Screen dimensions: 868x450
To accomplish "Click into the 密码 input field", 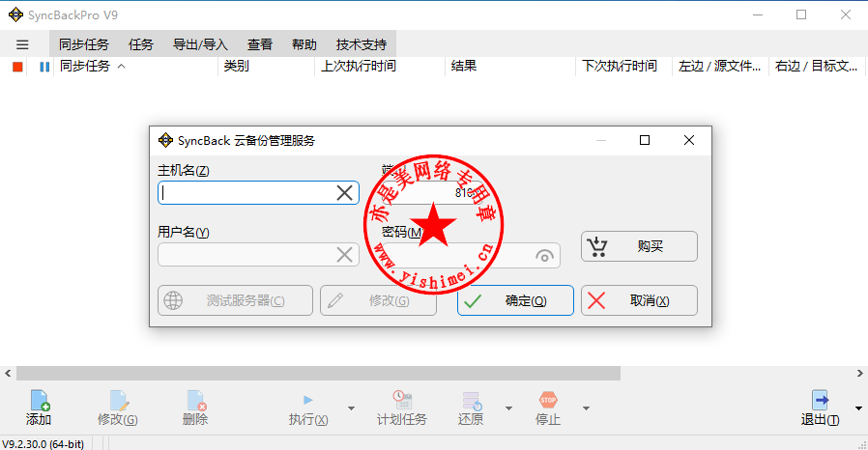I will (x=471, y=256).
